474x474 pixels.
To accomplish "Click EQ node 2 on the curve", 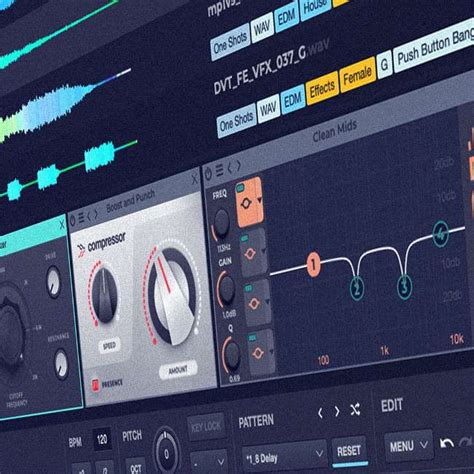I will pyautogui.click(x=357, y=289).
